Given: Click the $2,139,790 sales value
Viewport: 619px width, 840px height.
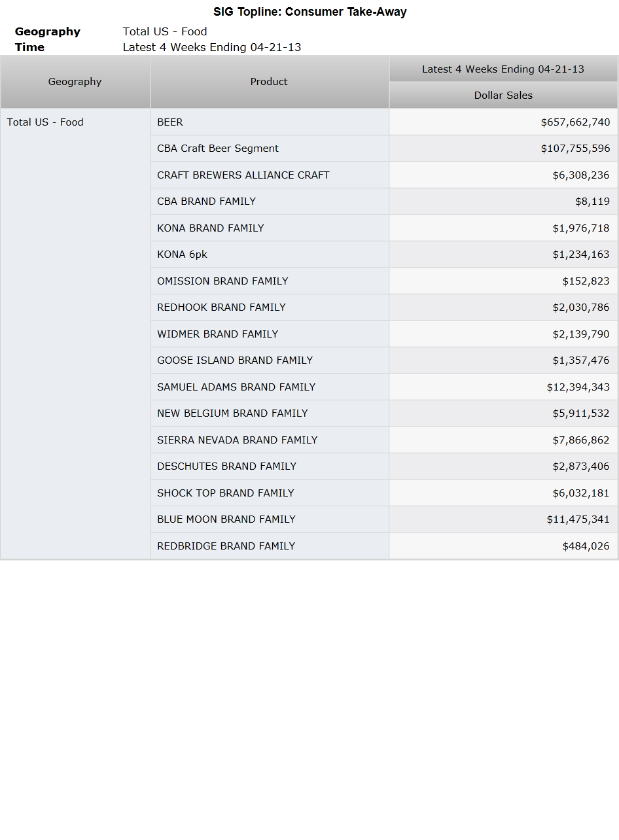Looking at the screenshot, I should point(581,334).
